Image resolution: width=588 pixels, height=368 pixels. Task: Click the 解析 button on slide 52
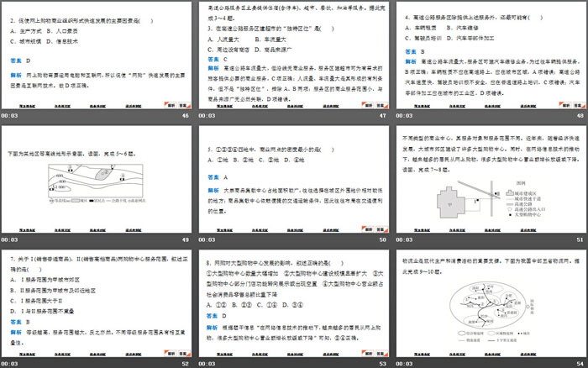[x=171, y=354]
